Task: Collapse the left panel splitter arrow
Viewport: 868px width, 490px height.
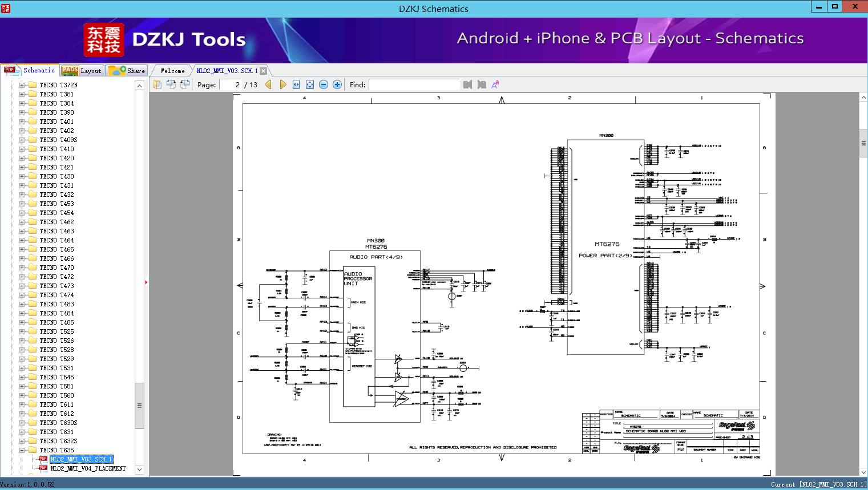Action: tap(146, 282)
